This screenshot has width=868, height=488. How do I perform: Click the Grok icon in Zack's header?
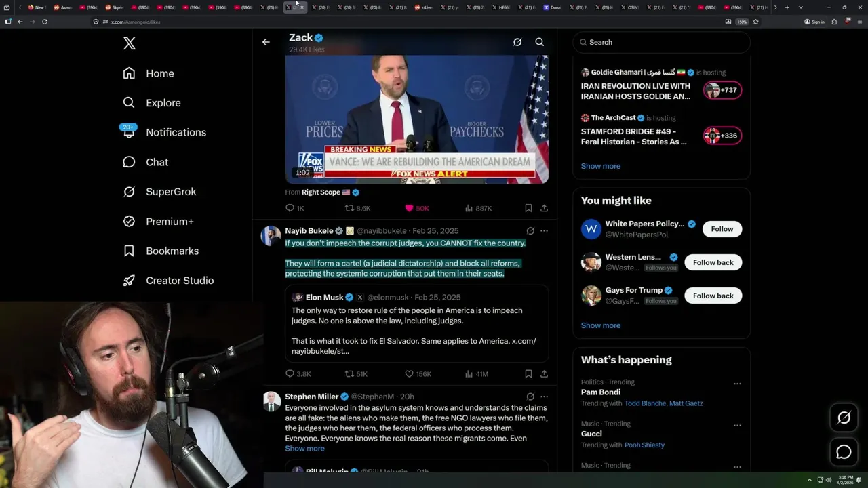(x=517, y=42)
